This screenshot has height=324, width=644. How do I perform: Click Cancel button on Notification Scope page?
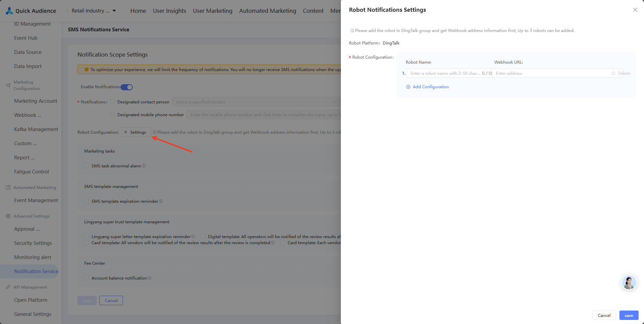click(111, 300)
